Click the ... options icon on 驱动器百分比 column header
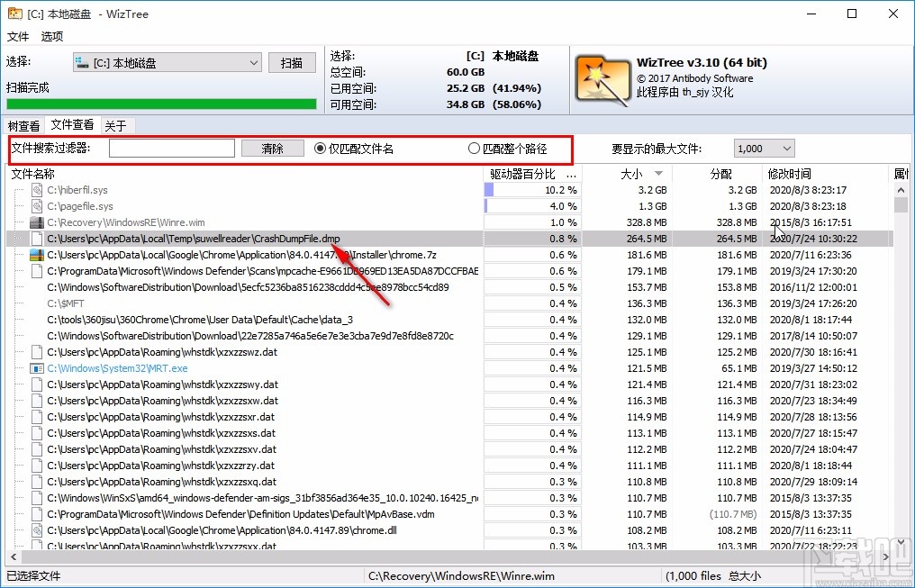Viewport: 915px width, 588px height. pos(571,173)
